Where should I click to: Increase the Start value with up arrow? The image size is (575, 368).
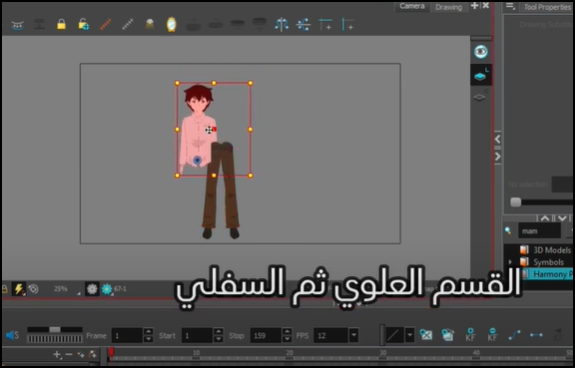coord(218,331)
